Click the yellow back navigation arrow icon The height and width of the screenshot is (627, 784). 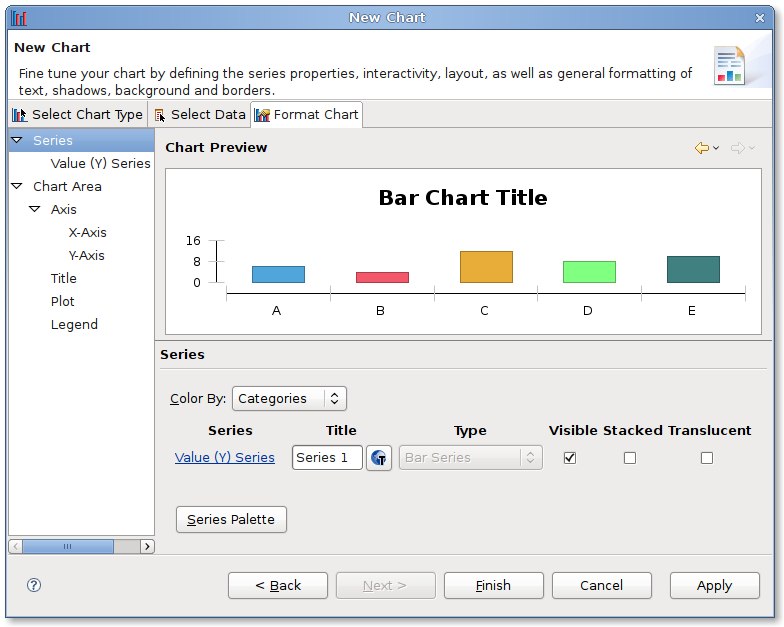point(702,148)
